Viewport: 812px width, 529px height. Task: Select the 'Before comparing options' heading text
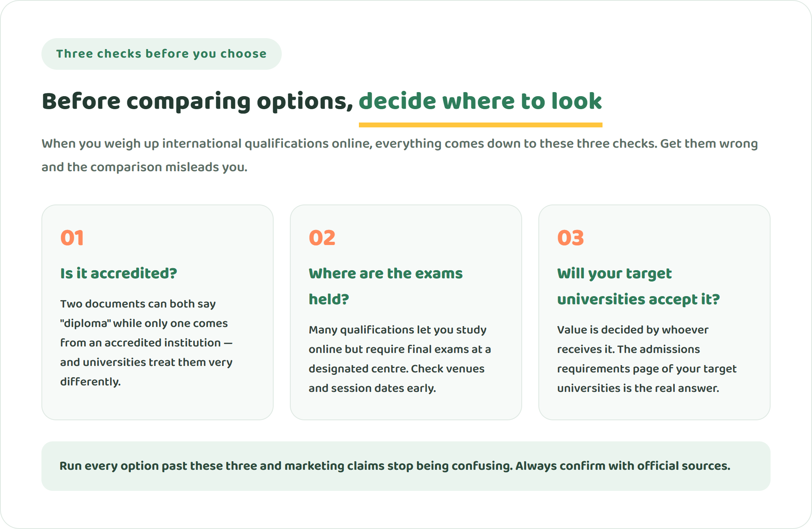(198, 101)
